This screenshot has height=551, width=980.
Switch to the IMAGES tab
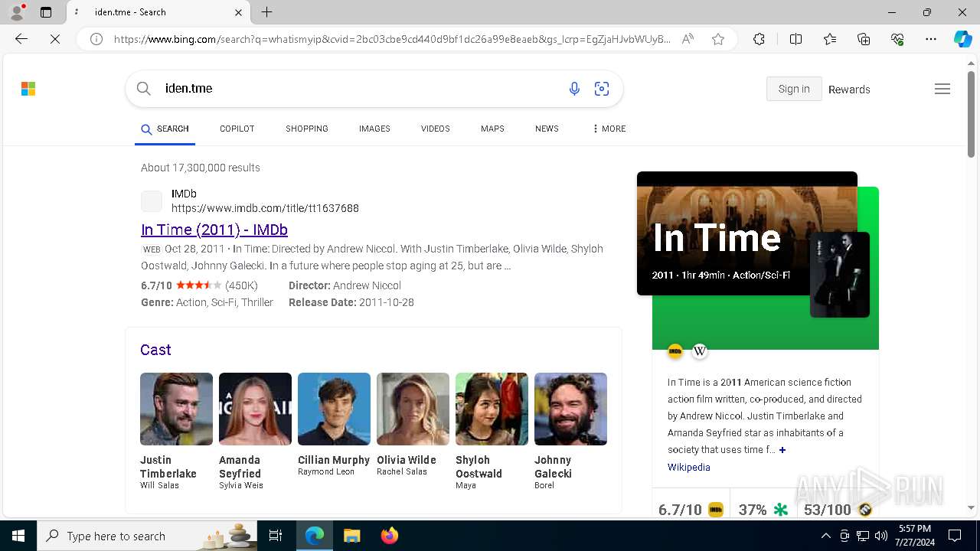374,129
